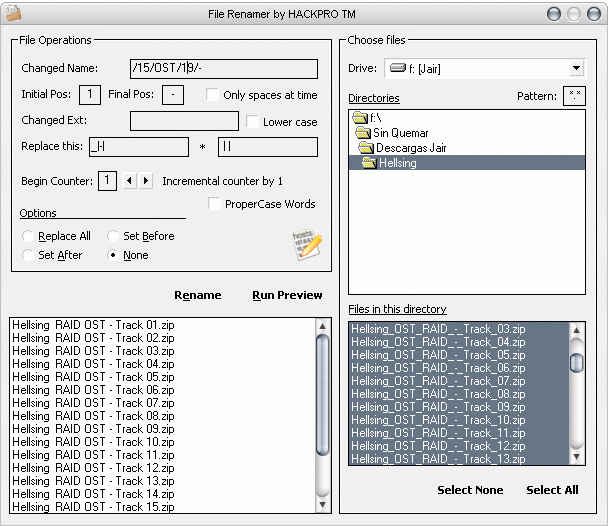This screenshot has height=526, width=608.
Task: Enable ProperCase Words checkbox
Action: pyautogui.click(x=215, y=204)
